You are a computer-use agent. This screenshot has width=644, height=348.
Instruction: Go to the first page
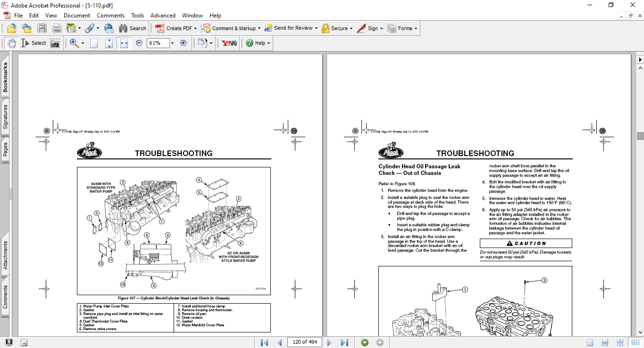click(265, 342)
